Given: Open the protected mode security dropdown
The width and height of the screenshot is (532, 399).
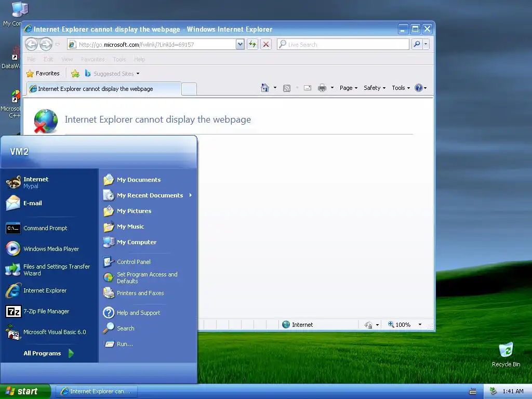Looking at the screenshot, I should 377,325.
